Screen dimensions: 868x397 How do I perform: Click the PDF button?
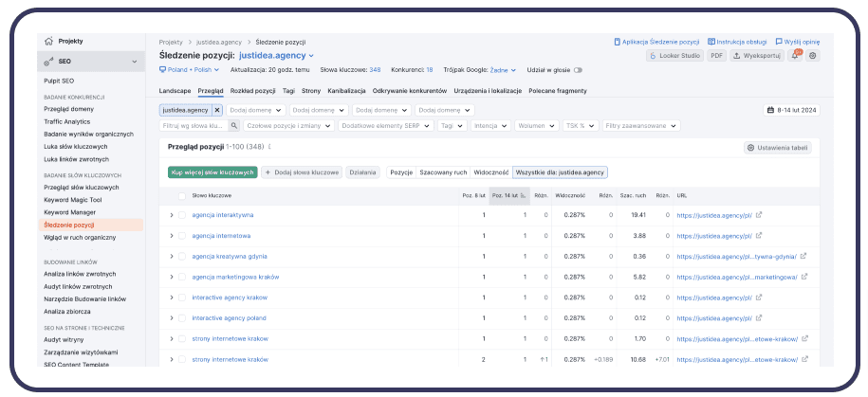coord(717,55)
